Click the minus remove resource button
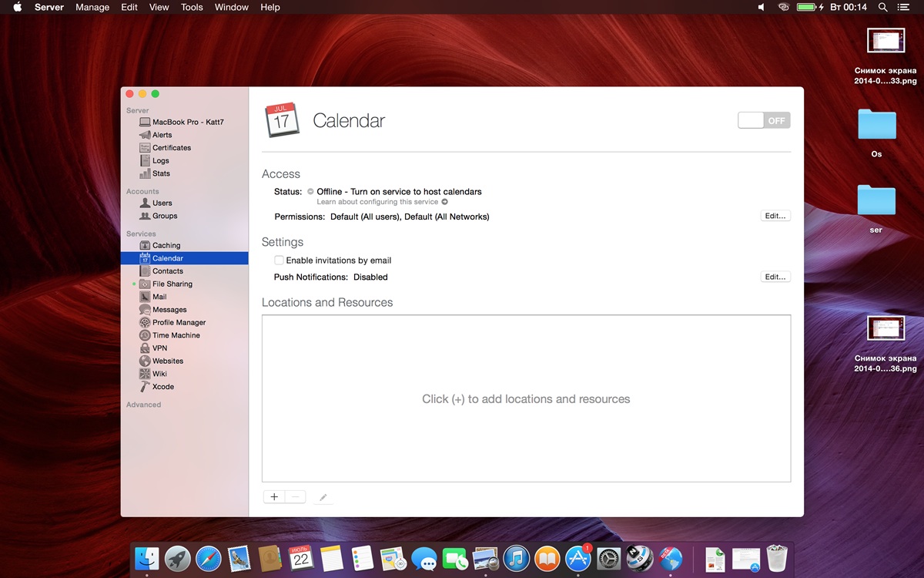924x578 pixels. (x=295, y=497)
